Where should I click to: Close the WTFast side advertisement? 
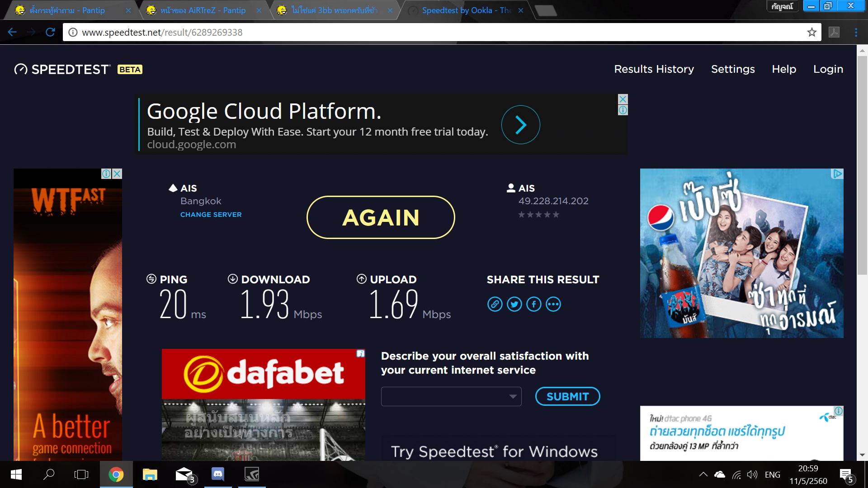pyautogui.click(x=117, y=174)
